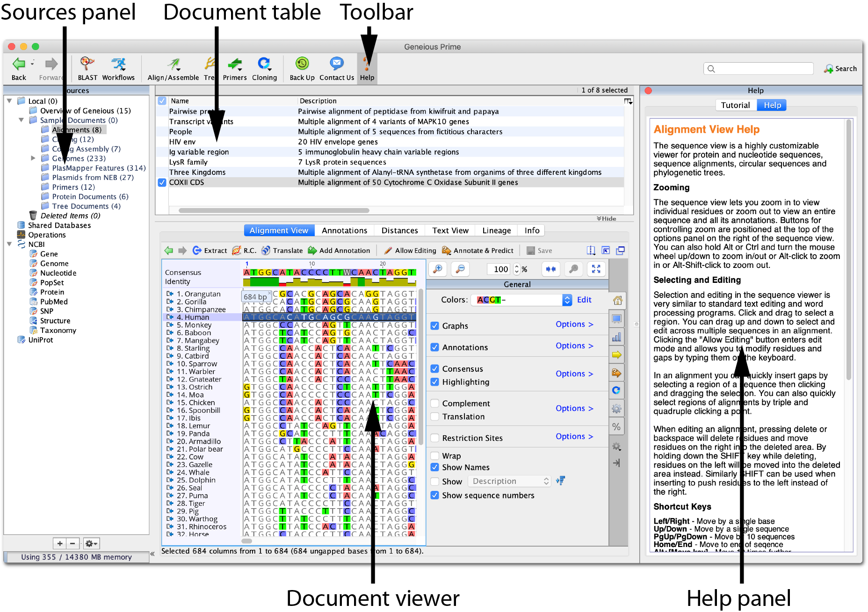Uncheck the Highlighting checkbox

tap(435, 382)
